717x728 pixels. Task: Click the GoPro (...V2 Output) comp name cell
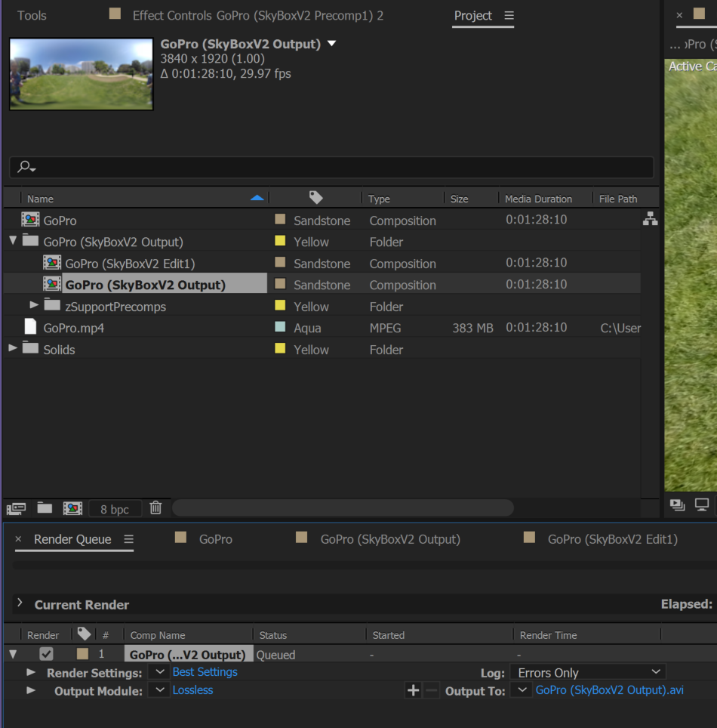189,654
